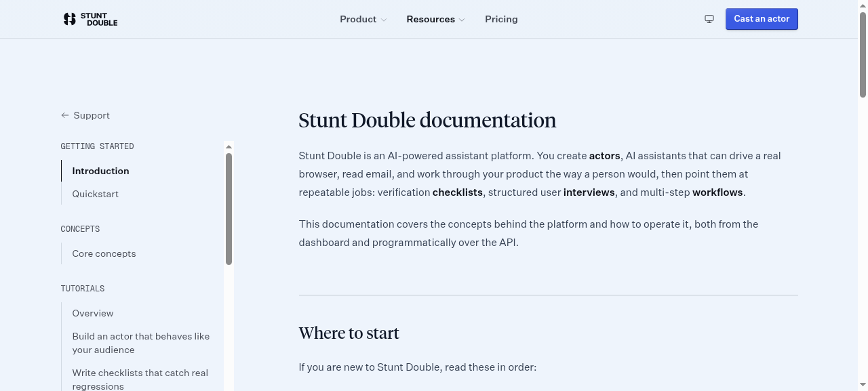Click the Stunt Double logo

[x=90, y=19]
